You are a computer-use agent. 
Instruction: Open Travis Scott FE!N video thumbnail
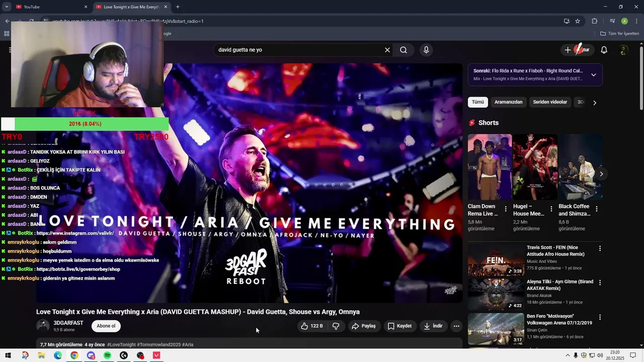(x=496, y=260)
